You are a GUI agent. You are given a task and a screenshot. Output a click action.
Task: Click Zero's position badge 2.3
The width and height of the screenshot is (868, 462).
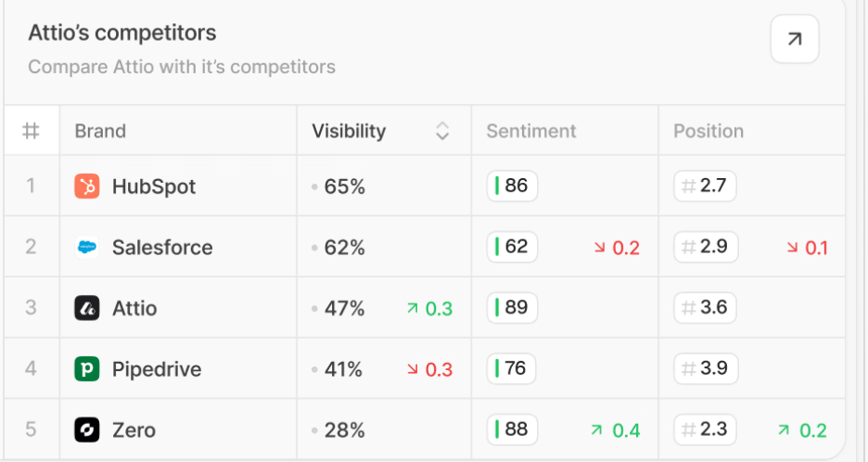[x=705, y=430]
